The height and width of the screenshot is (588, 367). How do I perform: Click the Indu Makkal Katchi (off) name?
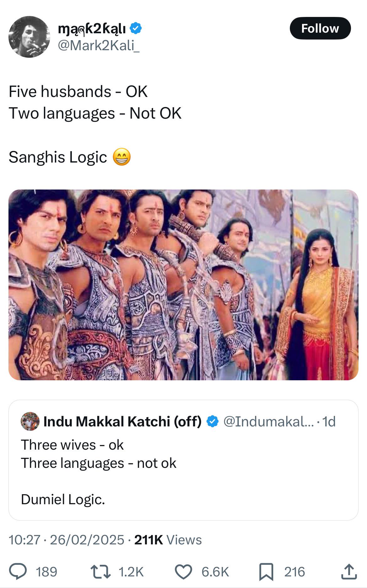[x=122, y=421]
